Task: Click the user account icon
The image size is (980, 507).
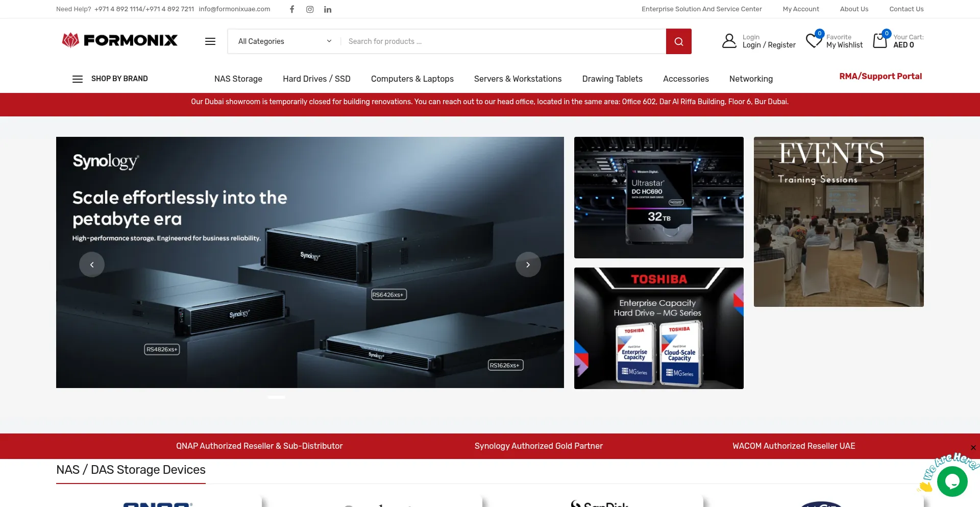Action: 729,41
